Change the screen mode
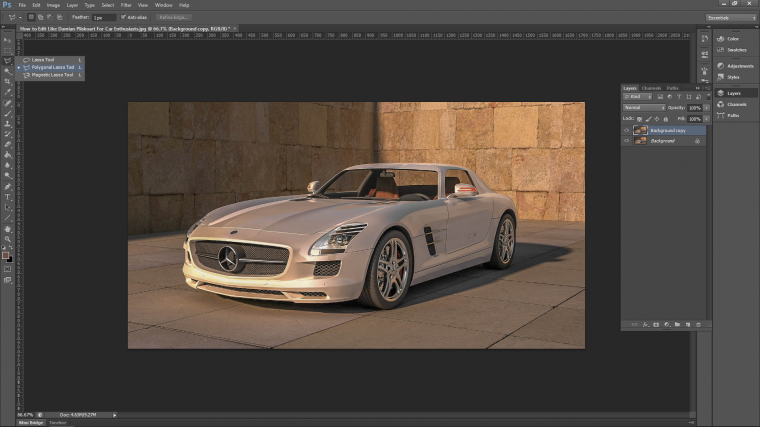 (7, 280)
